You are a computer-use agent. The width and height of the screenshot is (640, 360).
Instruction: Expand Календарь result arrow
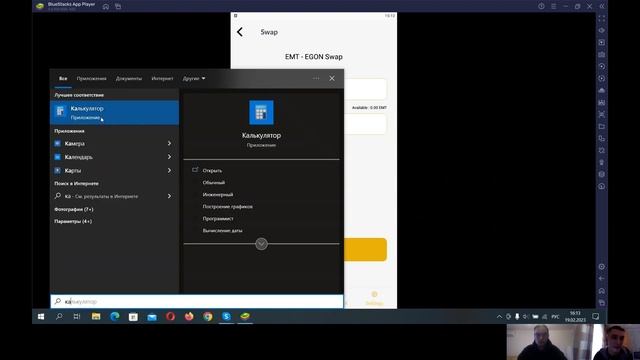[x=169, y=157]
